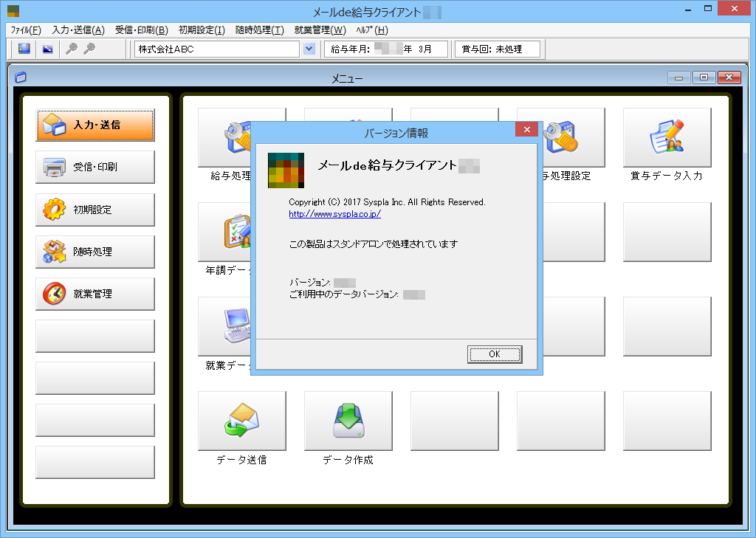Open the データ送信 envelope icon
The width and height of the screenshot is (756, 538).
(x=242, y=421)
